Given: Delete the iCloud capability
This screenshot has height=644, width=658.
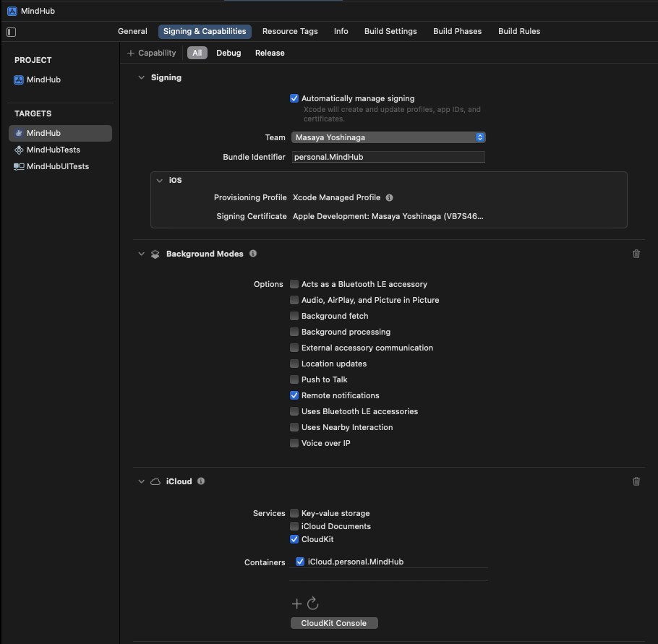Looking at the screenshot, I should [636, 481].
